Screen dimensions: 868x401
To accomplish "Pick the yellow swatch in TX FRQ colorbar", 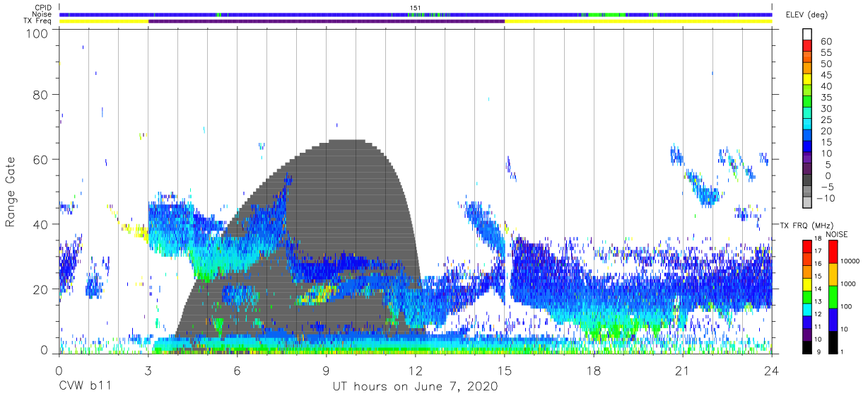I will (808, 284).
